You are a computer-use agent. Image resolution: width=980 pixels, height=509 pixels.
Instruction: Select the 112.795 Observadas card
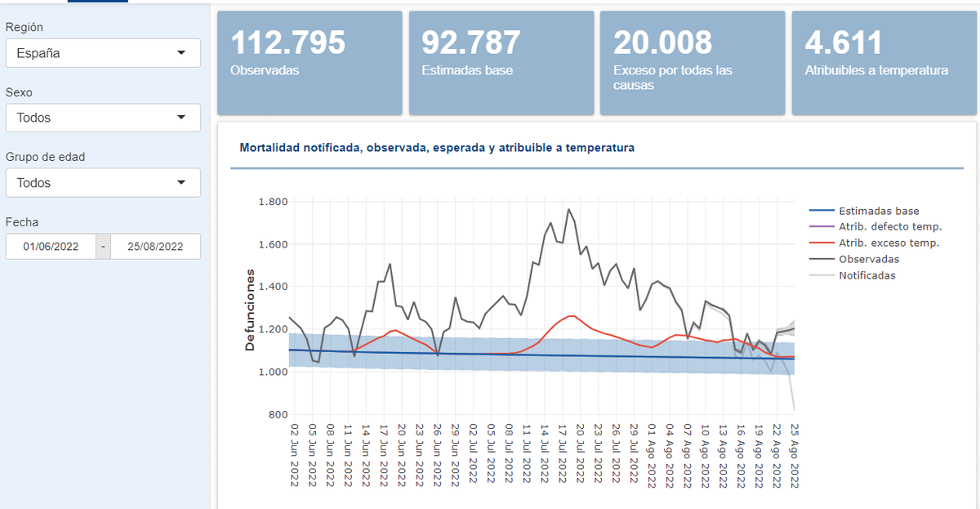310,63
